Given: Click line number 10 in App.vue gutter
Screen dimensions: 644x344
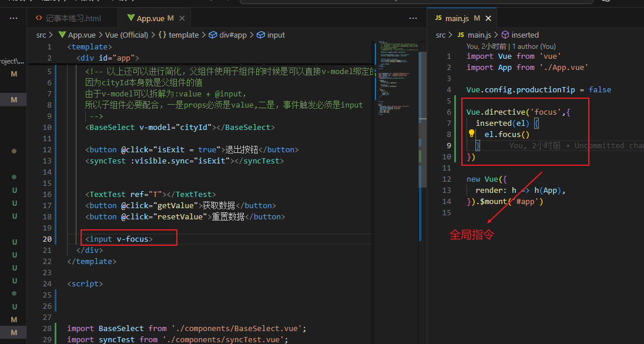Looking at the screenshot, I should tap(47, 128).
